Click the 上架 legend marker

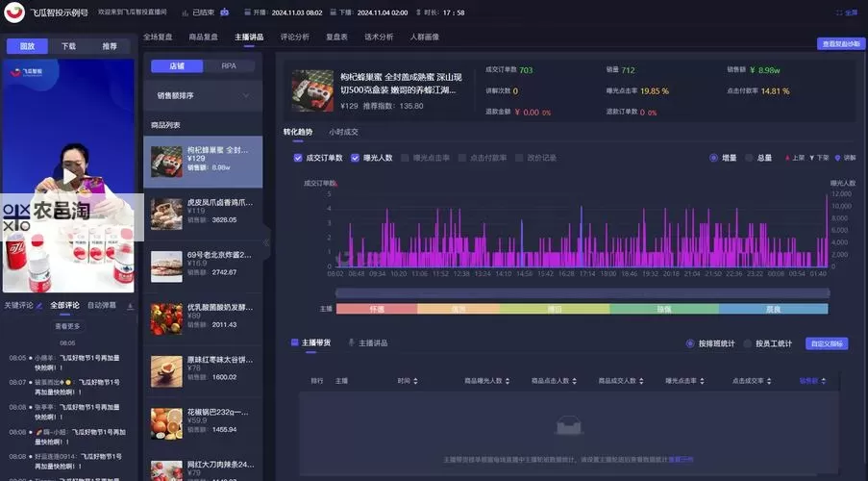click(x=787, y=158)
